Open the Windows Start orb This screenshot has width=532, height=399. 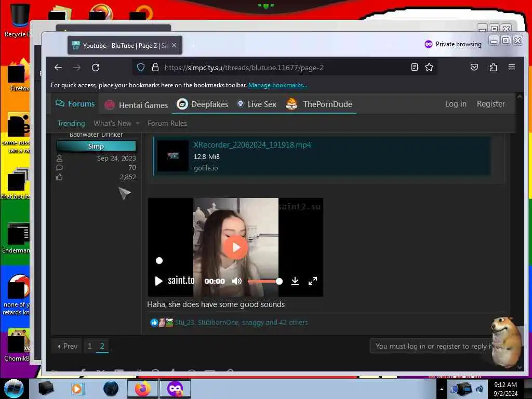(14, 389)
